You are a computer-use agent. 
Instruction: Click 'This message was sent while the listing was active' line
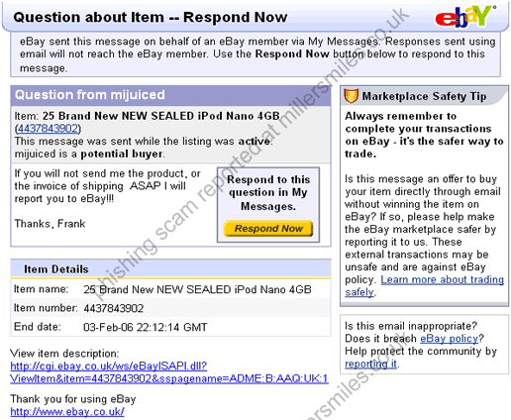[144, 142]
